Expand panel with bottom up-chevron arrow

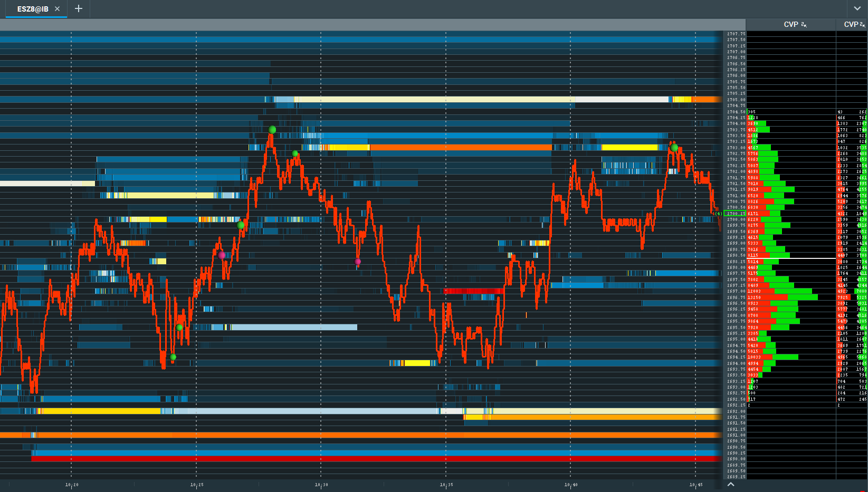point(731,484)
